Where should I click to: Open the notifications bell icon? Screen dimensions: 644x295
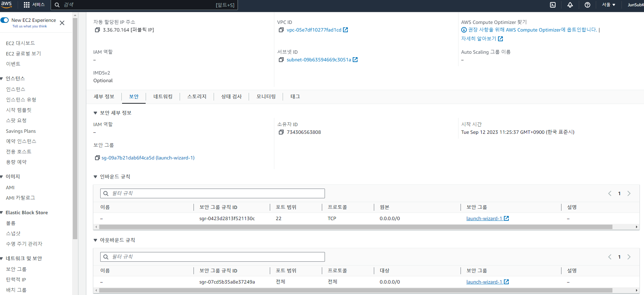570,5
